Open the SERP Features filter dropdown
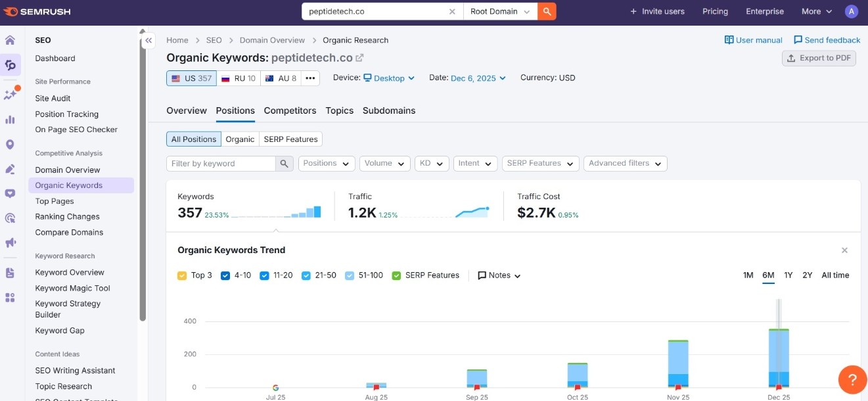The width and height of the screenshot is (868, 401). point(541,164)
